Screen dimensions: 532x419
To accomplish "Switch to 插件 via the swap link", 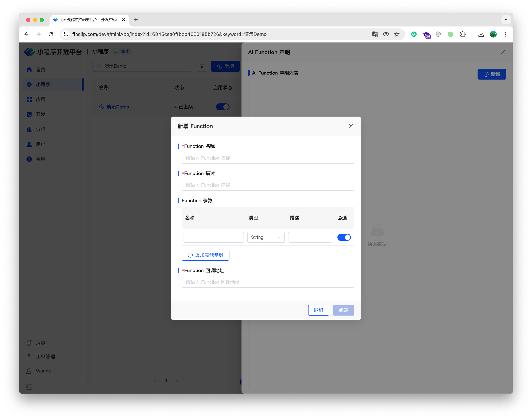I will [122, 52].
